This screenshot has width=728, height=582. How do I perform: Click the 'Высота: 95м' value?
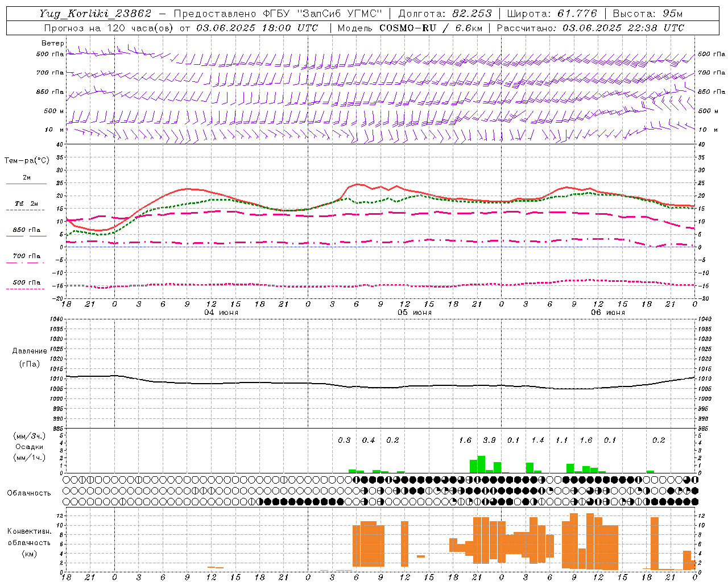coord(648,14)
